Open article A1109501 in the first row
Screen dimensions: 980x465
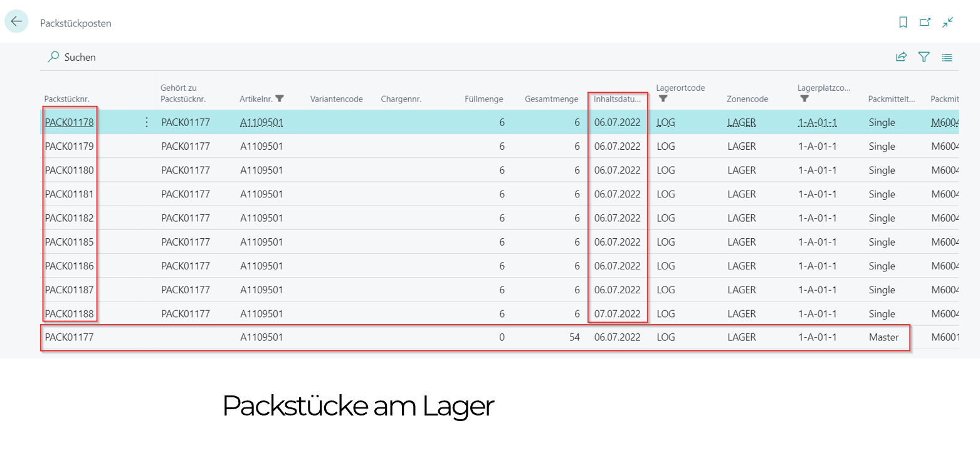261,123
